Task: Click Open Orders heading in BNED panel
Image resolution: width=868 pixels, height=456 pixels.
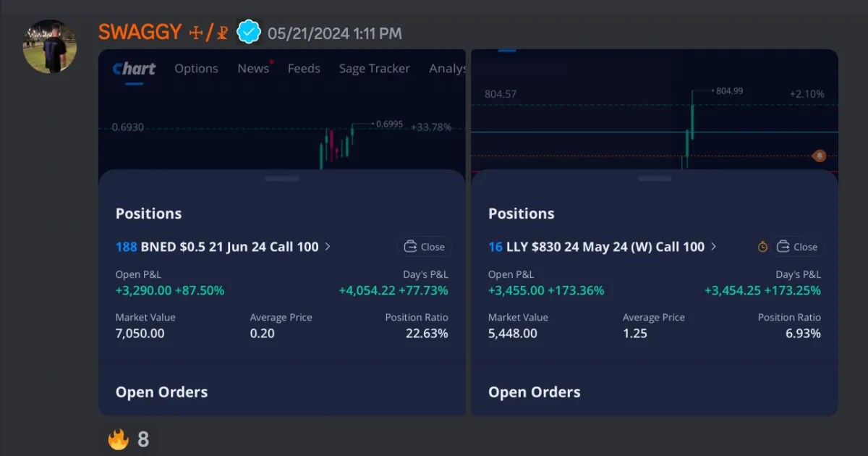Action: coord(162,392)
